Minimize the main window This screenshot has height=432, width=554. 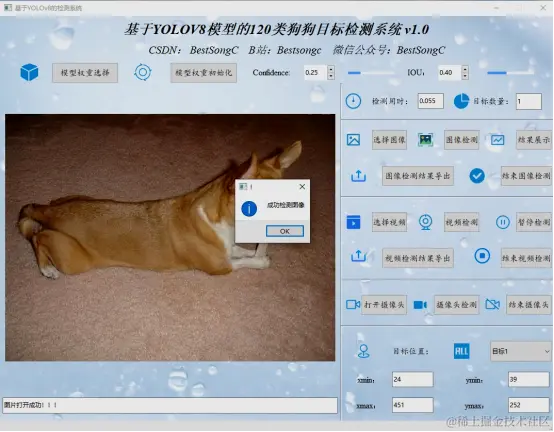(496, 7)
